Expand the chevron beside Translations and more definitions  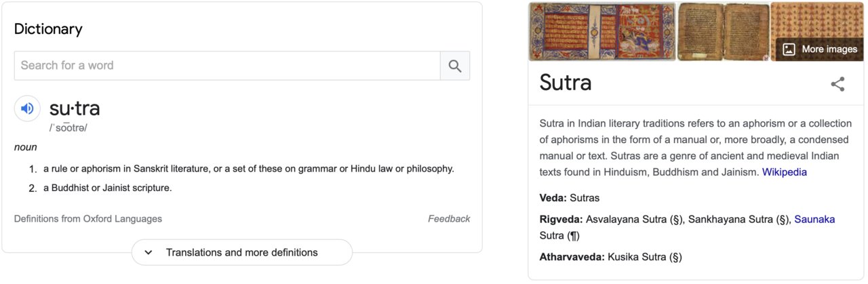[149, 252]
